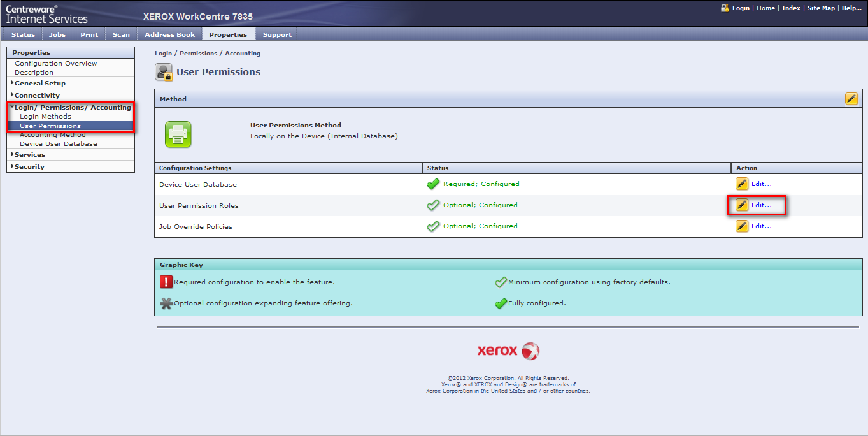The width and height of the screenshot is (868, 436).
Task: Click the green printer method icon
Action: pos(178,134)
